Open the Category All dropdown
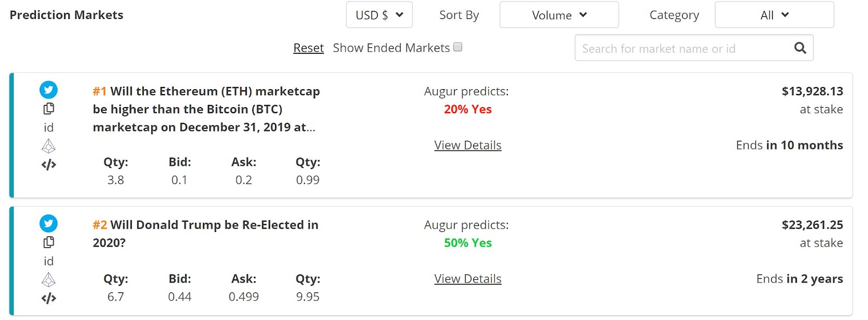This screenshot has width=868, height=320. click(774, 15)
